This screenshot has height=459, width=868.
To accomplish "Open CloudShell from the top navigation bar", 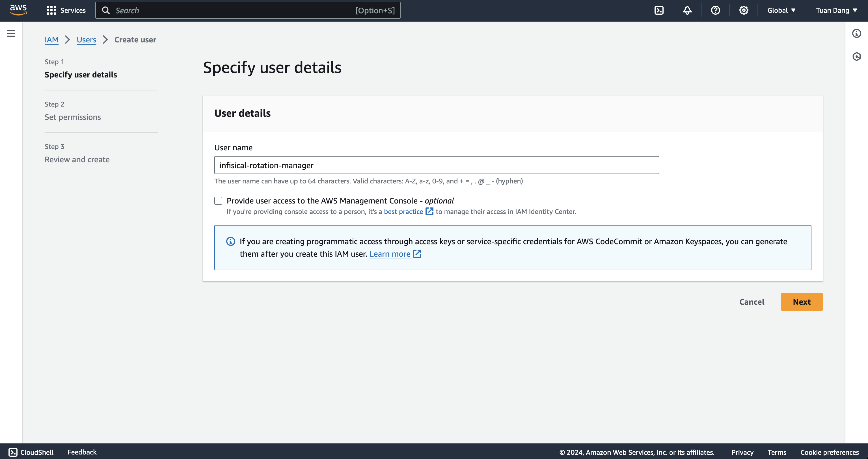I will 659,10.
